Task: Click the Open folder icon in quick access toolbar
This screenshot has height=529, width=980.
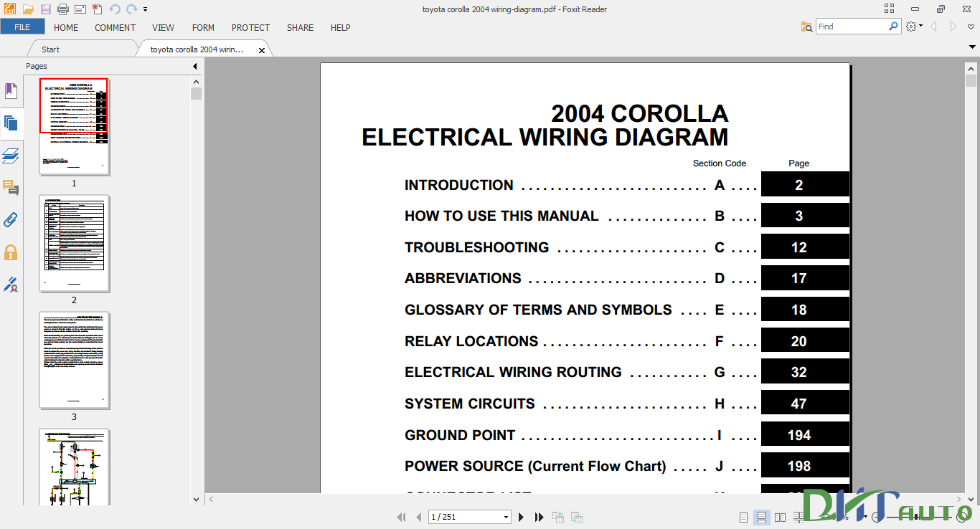Action: [x=28, y=9]
